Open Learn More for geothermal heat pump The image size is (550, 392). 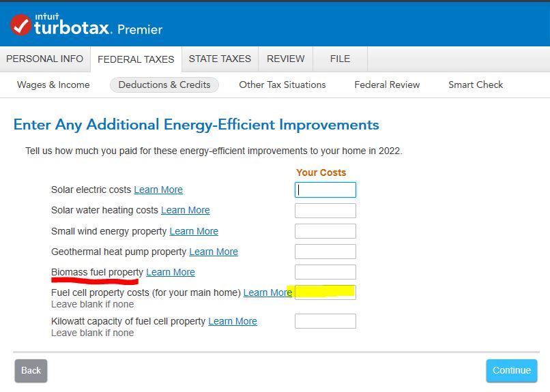(214, 252)
